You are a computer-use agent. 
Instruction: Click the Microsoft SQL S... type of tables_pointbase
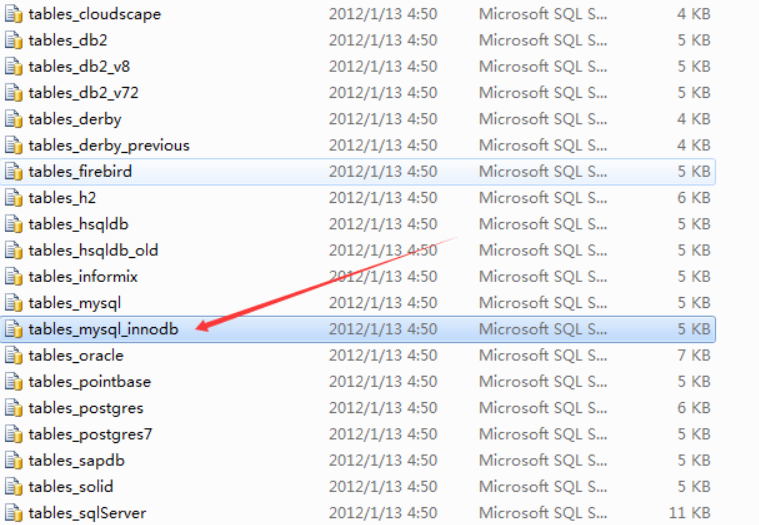pos(543,381)
